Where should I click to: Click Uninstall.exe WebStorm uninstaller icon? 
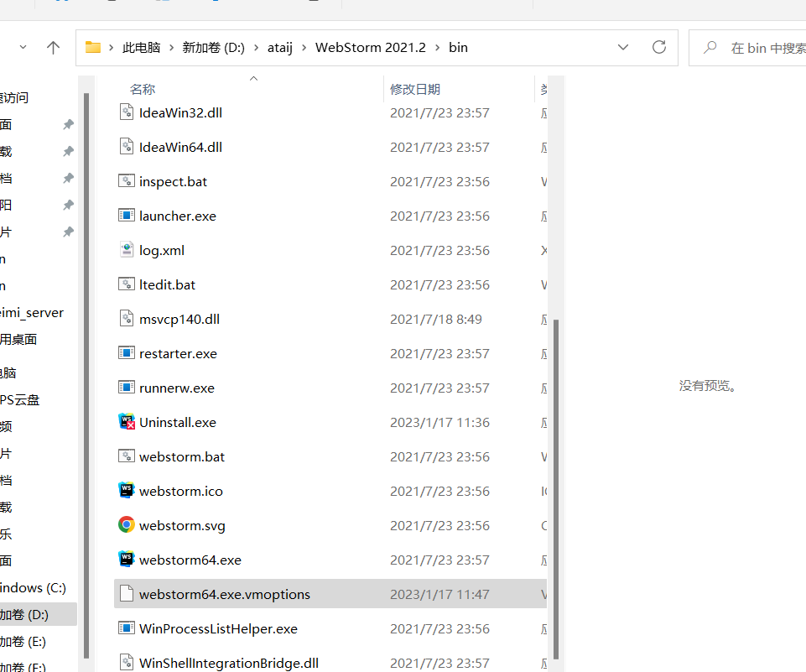(x=127, y=422)
